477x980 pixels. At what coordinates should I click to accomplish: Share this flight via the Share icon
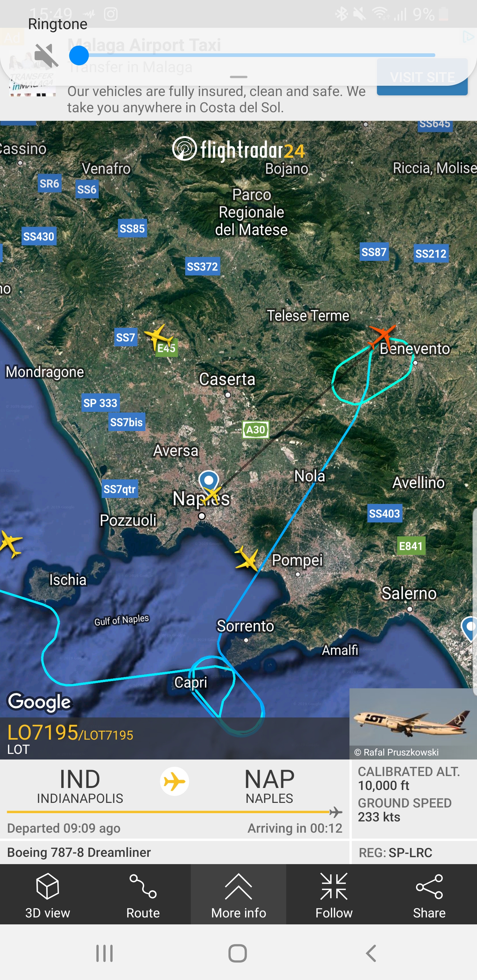point(429,886)
